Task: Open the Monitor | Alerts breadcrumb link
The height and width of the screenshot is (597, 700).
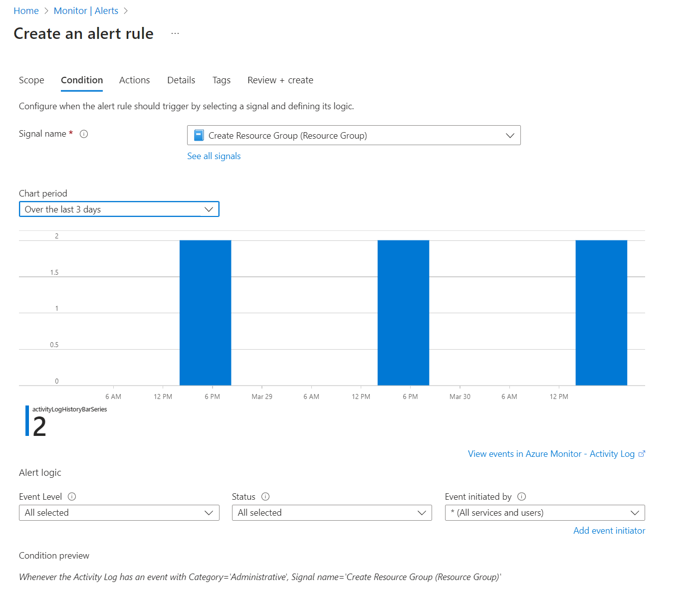Action: tap(86, 11)
